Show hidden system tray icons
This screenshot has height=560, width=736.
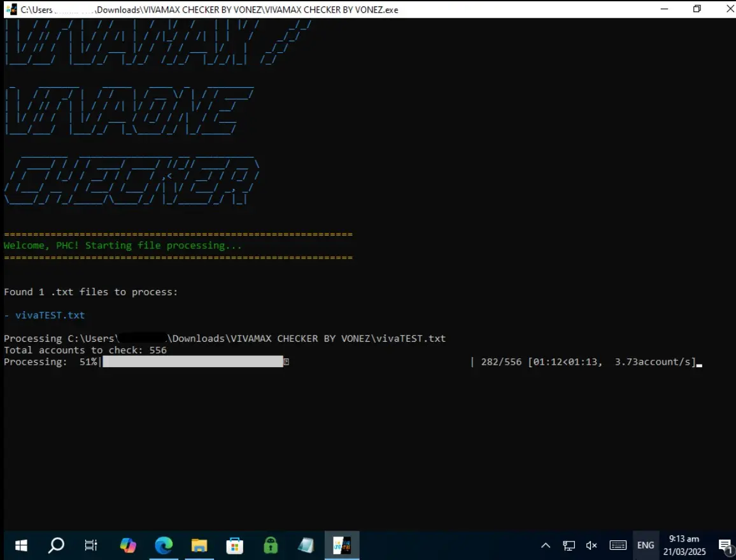click(546, 545)
